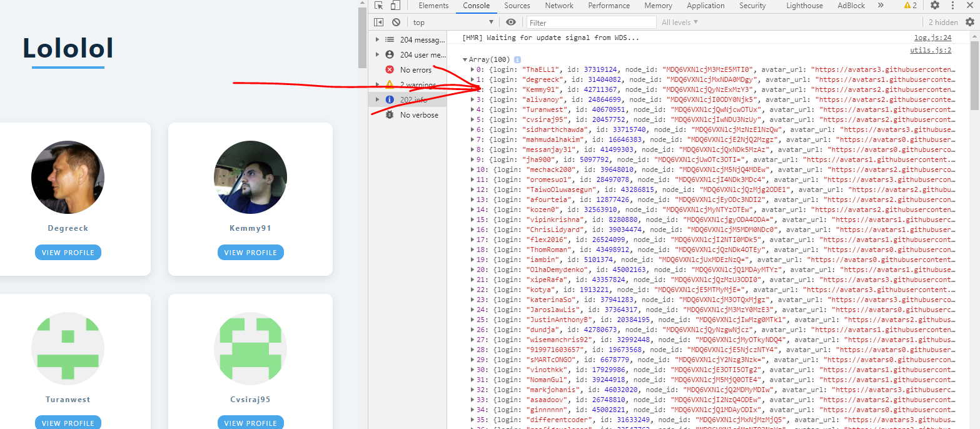Open the log.js:24 source link
This screenshot has height=429, width=980.
coord(932,38)
